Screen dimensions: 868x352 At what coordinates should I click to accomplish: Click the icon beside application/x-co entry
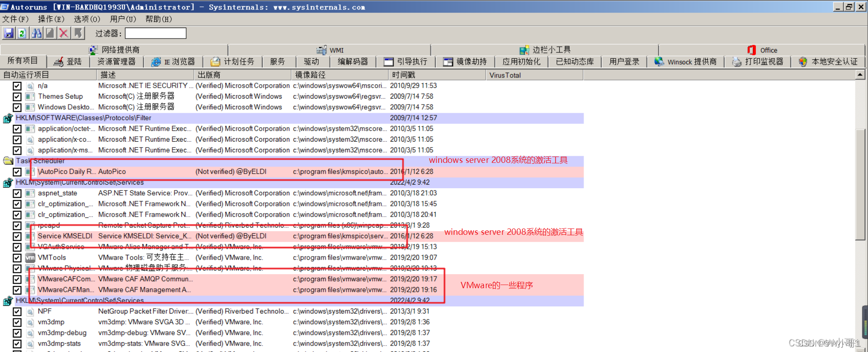30,140
